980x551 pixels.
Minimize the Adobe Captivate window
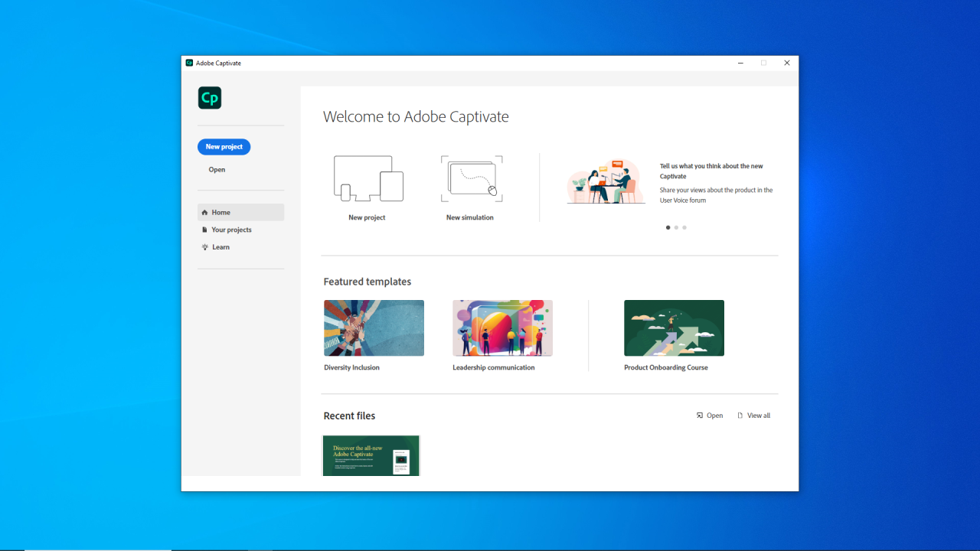pos(740,63)
